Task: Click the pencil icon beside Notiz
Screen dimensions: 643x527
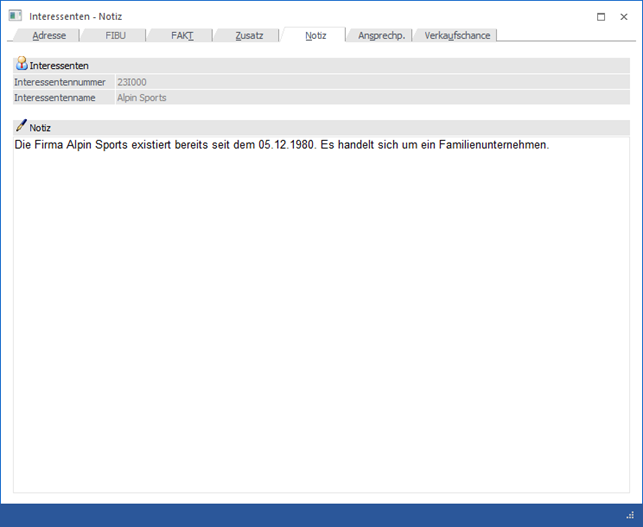Action: 21,127
